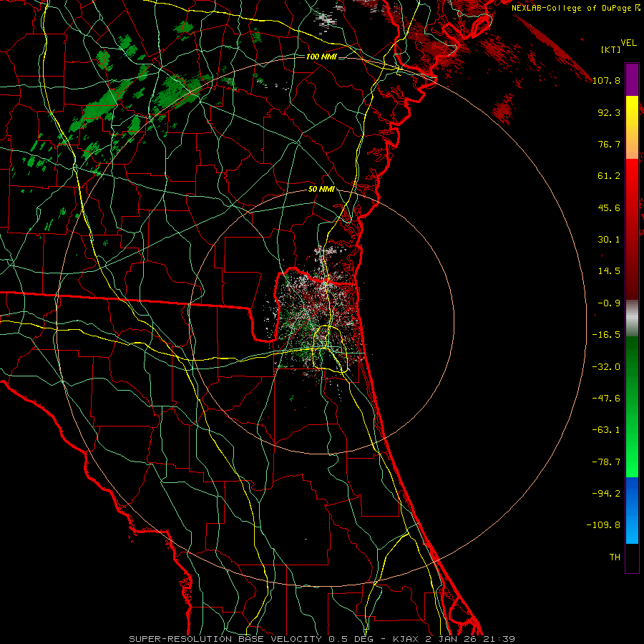
Task: Select the 76.7 scale value
Action: click(609, 144)
